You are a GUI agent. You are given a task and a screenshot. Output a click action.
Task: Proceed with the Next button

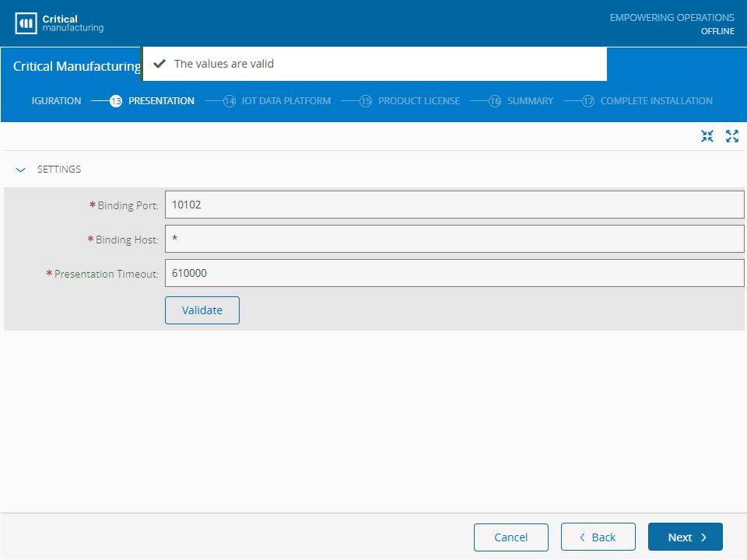685,537
